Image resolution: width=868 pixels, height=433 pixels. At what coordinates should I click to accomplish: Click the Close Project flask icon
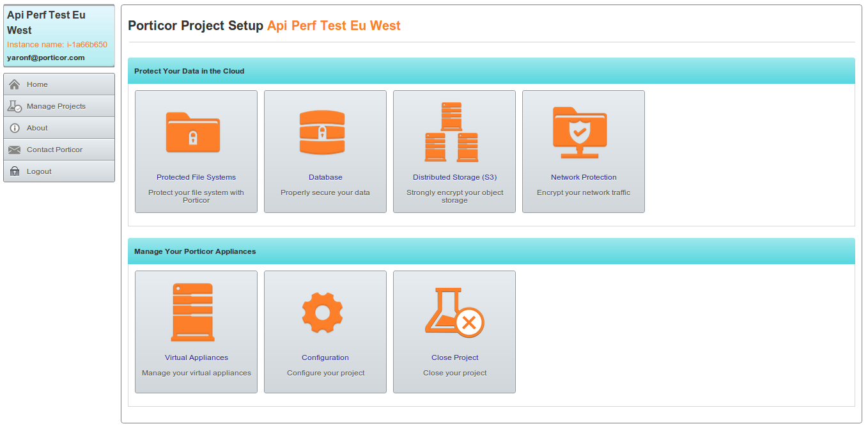pyautogui.click(x=454, y=313)
